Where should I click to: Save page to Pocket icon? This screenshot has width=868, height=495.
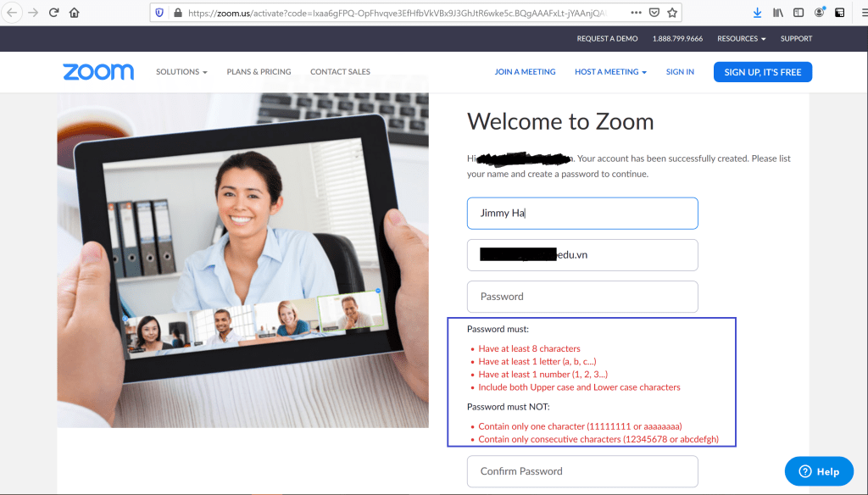654,13
